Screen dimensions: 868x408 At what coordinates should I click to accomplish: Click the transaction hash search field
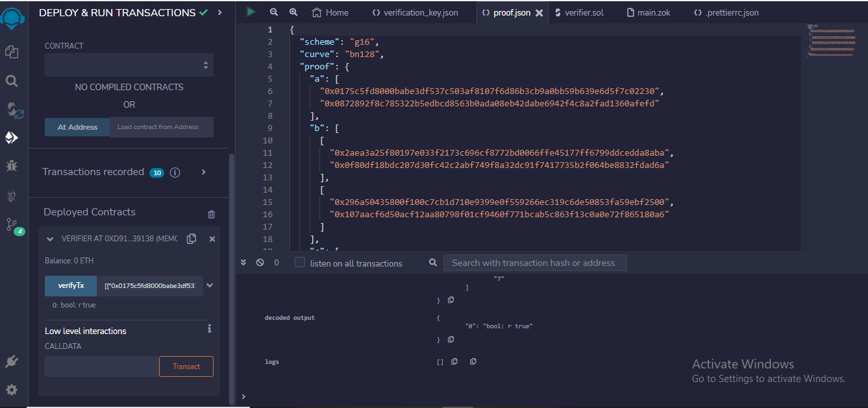tap(535, 263)
